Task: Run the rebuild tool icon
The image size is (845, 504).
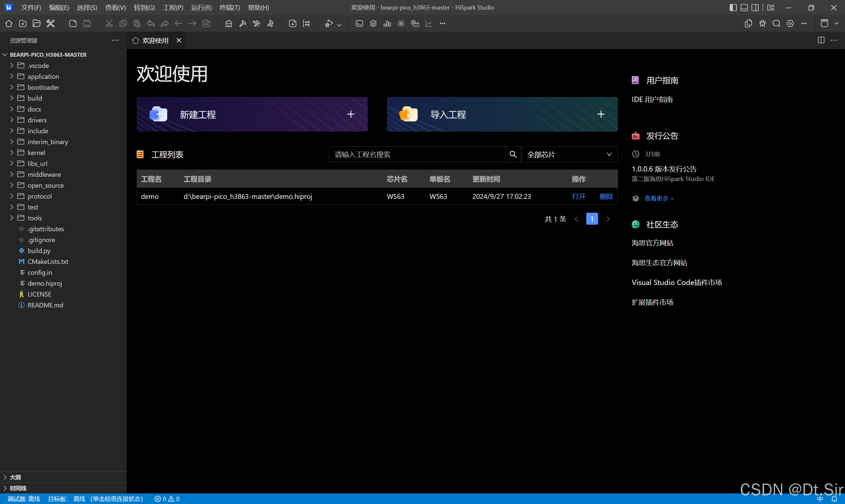Action: 256,23
